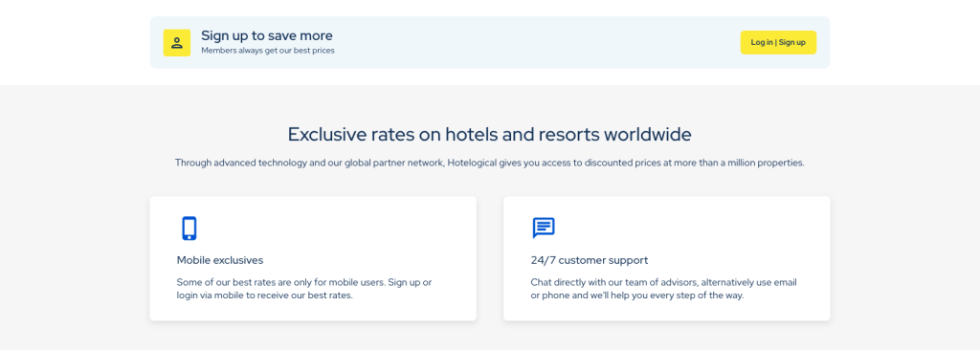Click the blue chat message icon
This screenshot has width=980, height=350.
coord(544,229)
